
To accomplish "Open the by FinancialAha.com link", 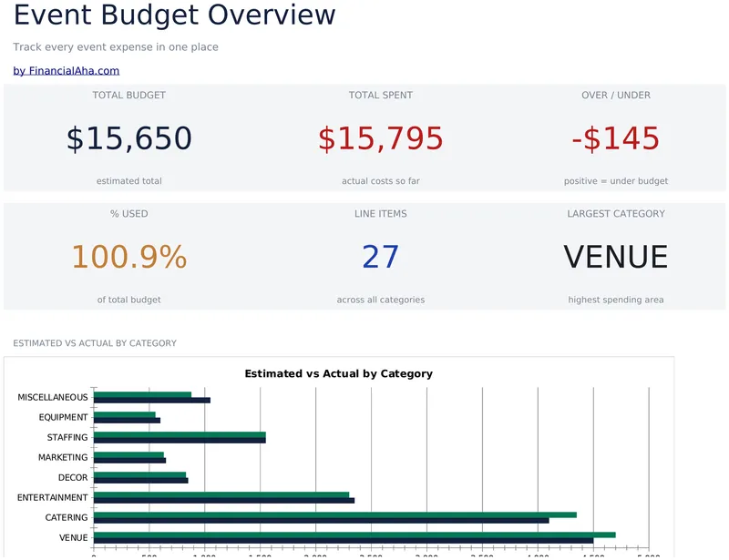I will click(66, 71).
